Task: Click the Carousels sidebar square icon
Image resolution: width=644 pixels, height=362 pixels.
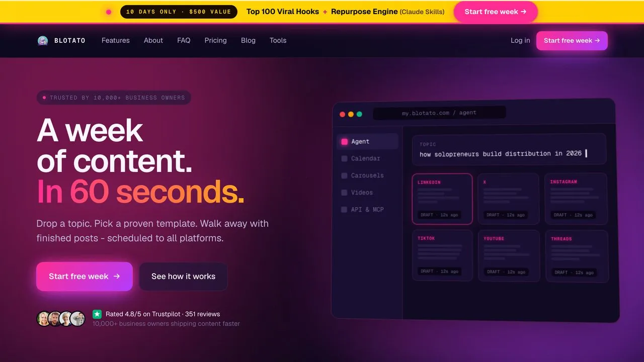Action: tap(345, 175)
